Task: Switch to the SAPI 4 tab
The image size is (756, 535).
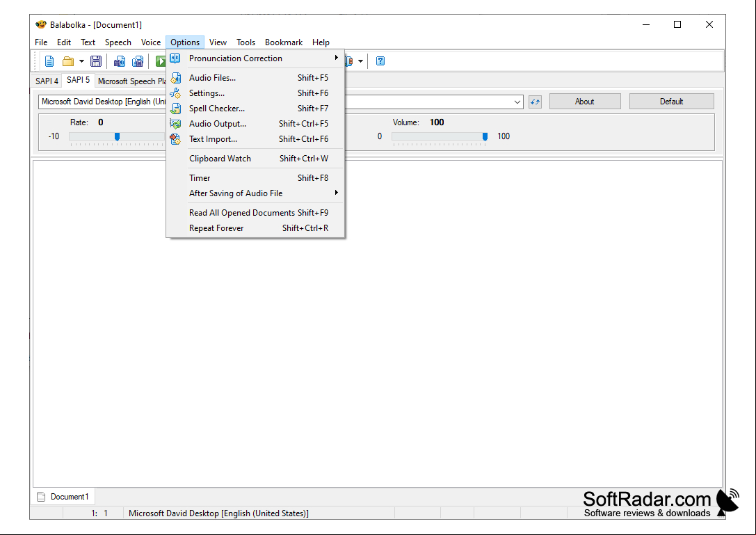Action: (x=47, y=81)
